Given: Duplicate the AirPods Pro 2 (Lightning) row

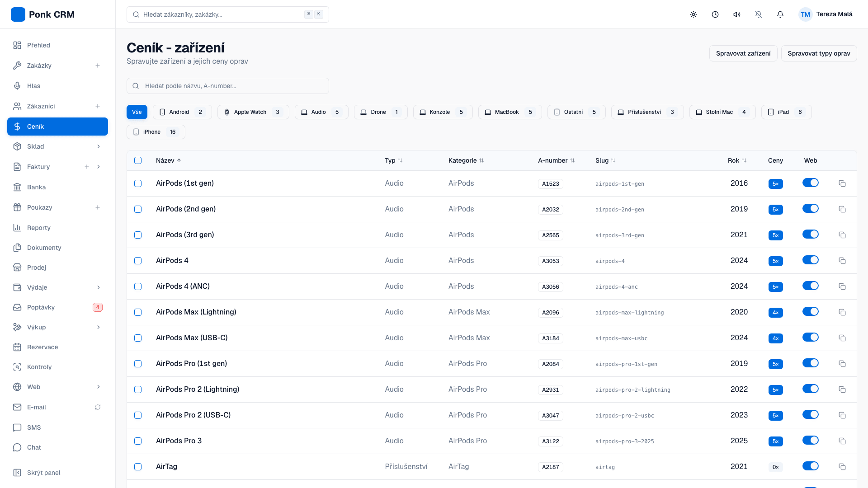Looking at the screenshot, I should 842,389.
